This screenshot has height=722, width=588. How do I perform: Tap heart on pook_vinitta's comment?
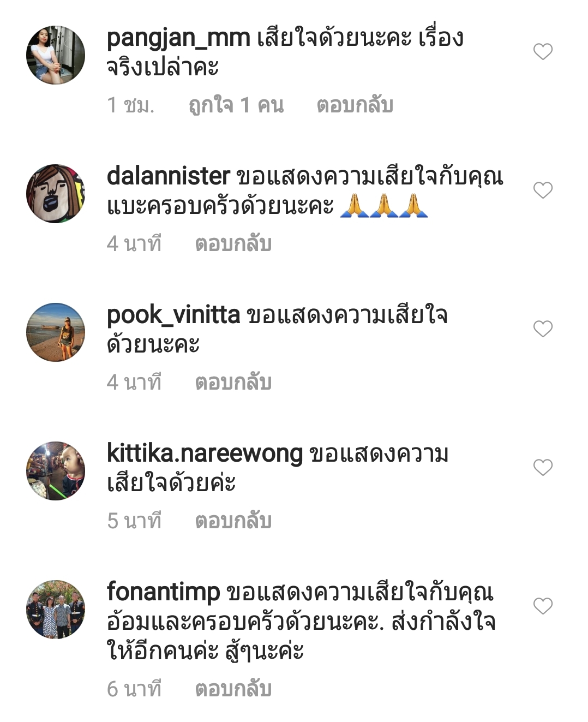[543, 329]
